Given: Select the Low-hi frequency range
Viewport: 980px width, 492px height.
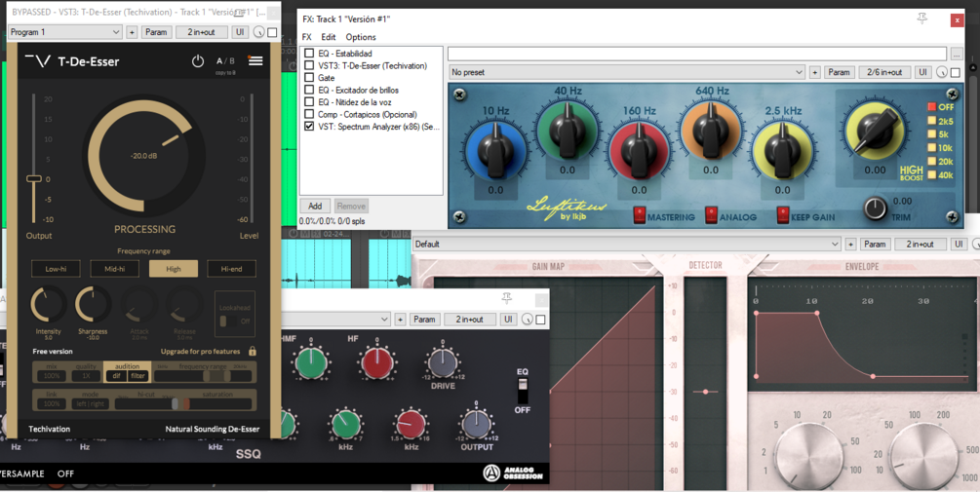Looking at the screenshot, I should pos(56,269).
